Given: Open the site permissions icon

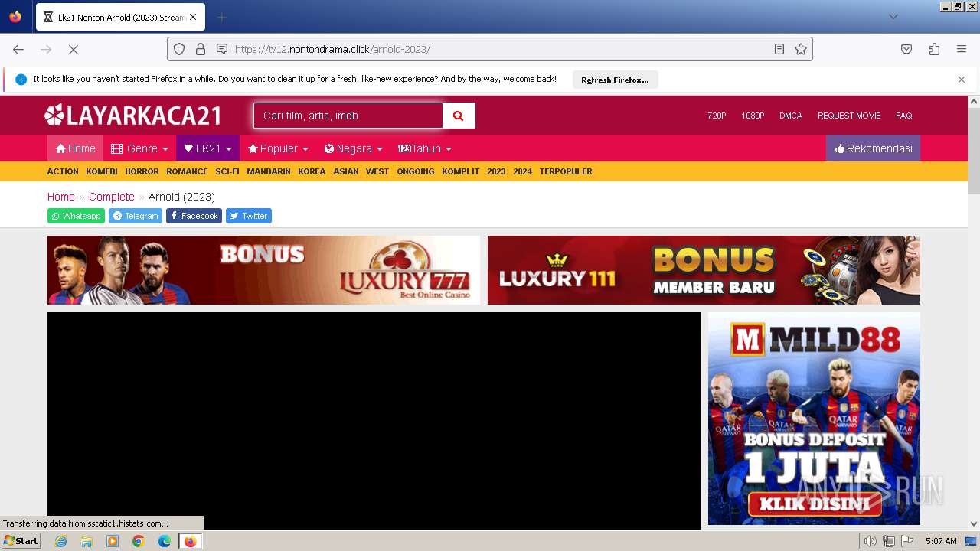Looking at the screenshot, I should (x=222, y=49).
